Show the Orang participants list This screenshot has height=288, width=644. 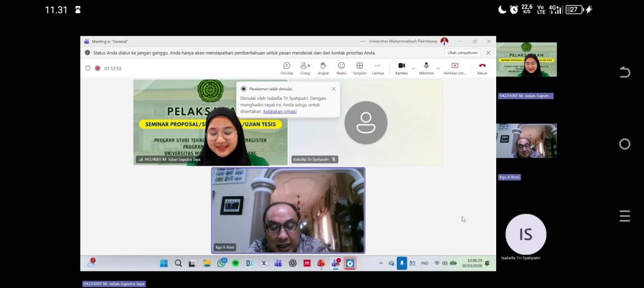pyautogui.click(x=305, y=68)
